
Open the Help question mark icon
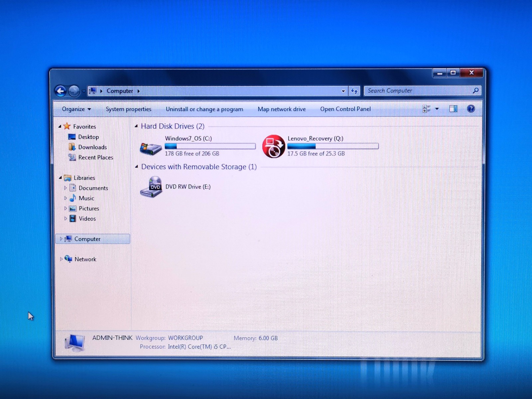coord(471,109)
